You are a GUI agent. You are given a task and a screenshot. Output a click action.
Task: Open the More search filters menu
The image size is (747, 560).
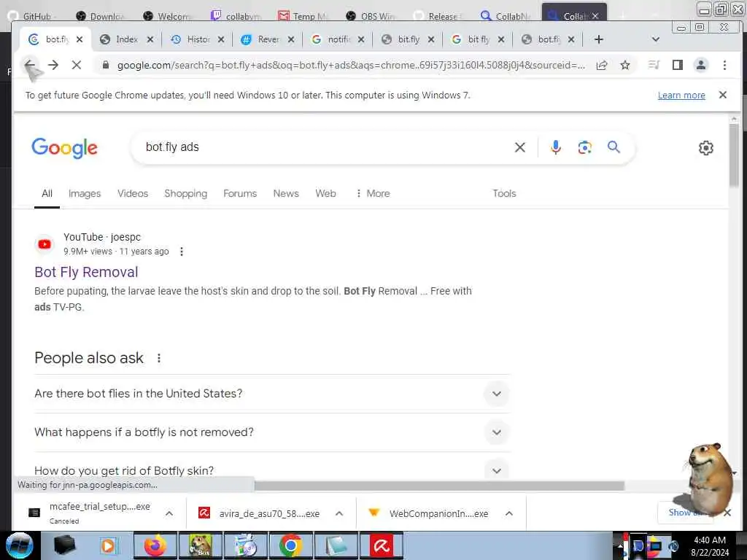pos(373,193)
